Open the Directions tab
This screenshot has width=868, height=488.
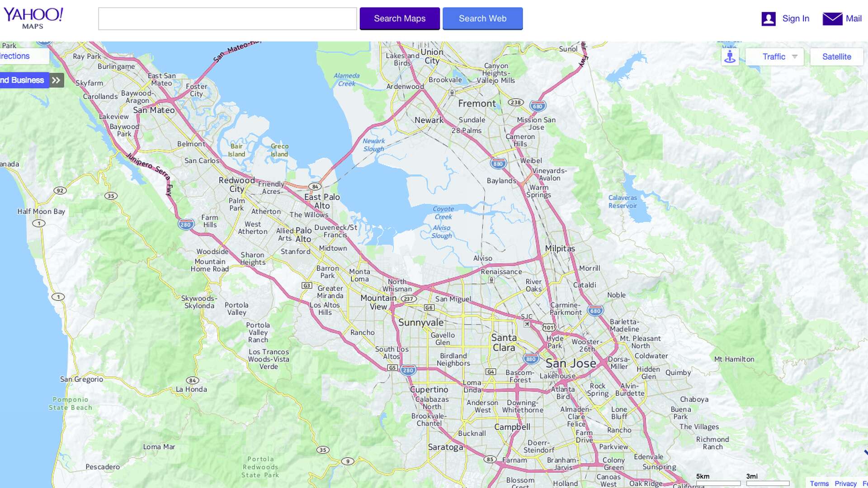point(18,56)
